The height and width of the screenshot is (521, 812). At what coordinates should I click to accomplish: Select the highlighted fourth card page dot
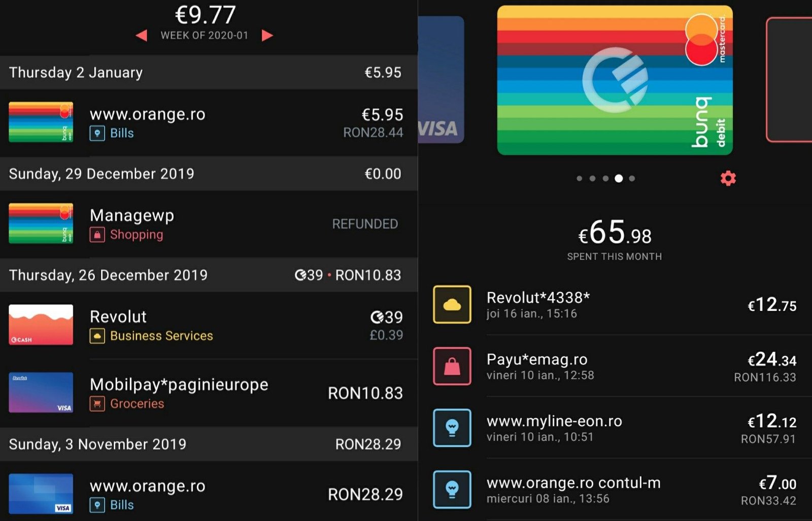619,178
